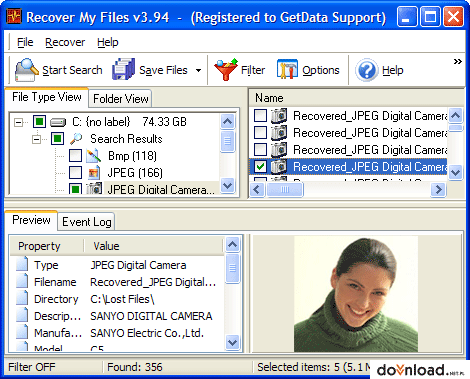Switch to the File Type View tab
This screenshot has height=379, width=470.
pos(47,97)
